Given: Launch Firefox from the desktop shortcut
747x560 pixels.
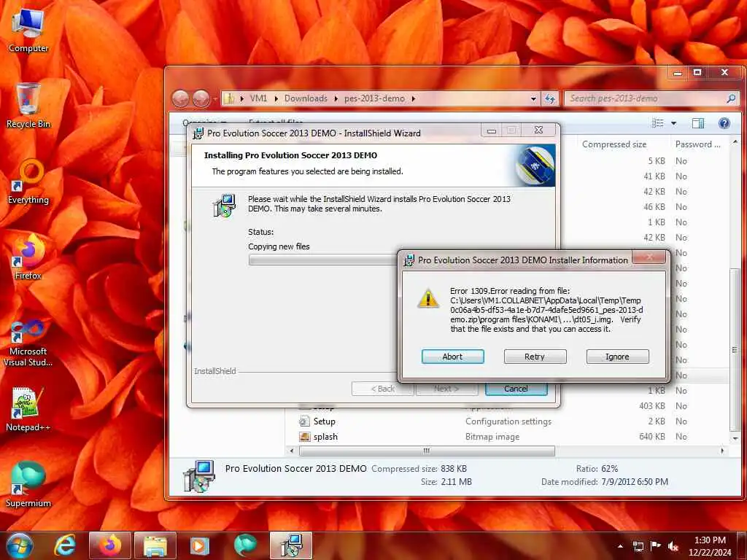Looking at the screenshot, I should (x=28, y=257).
